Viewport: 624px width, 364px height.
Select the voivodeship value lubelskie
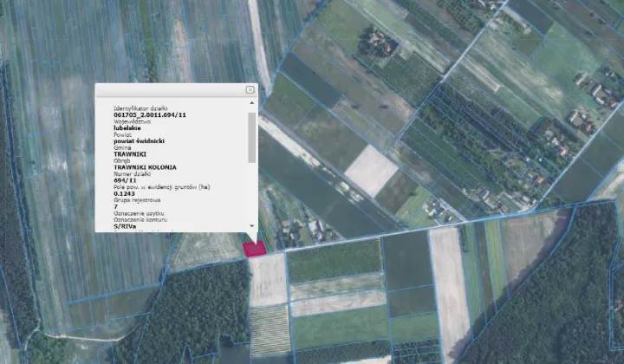coord(127,128)
